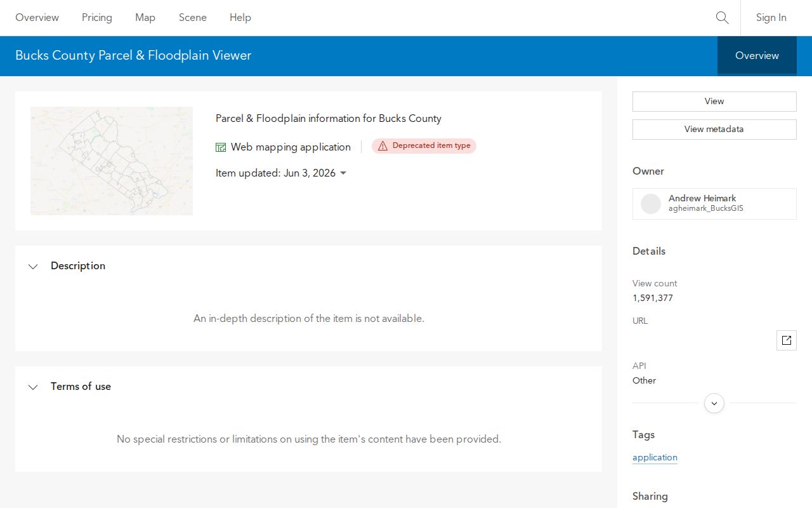Expand the item updated date dropdown arrow
Viewport: 812px width, 508px height.
pos(343,173)
